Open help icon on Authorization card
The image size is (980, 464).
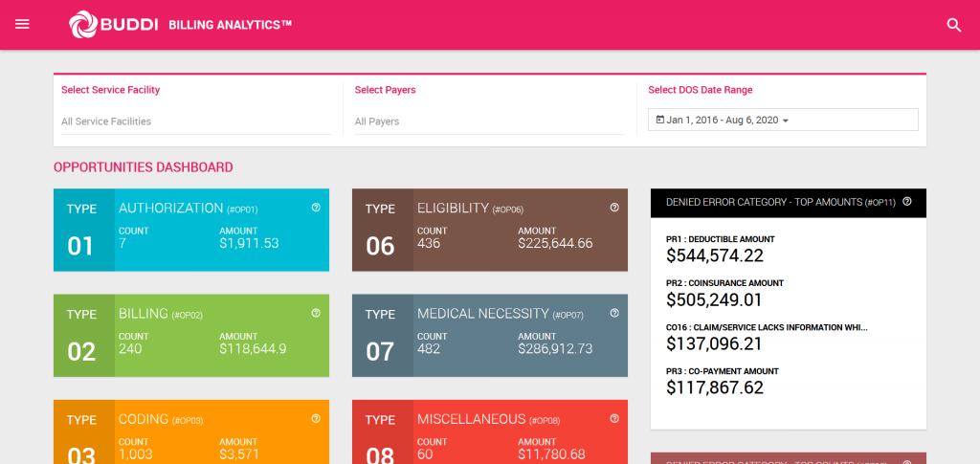(x=316, y=208)
